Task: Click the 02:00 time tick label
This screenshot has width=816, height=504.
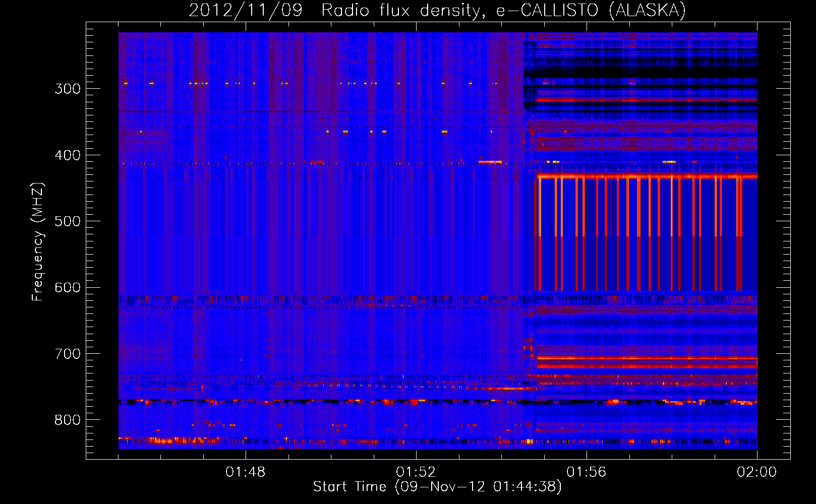Action: point(757,472)
